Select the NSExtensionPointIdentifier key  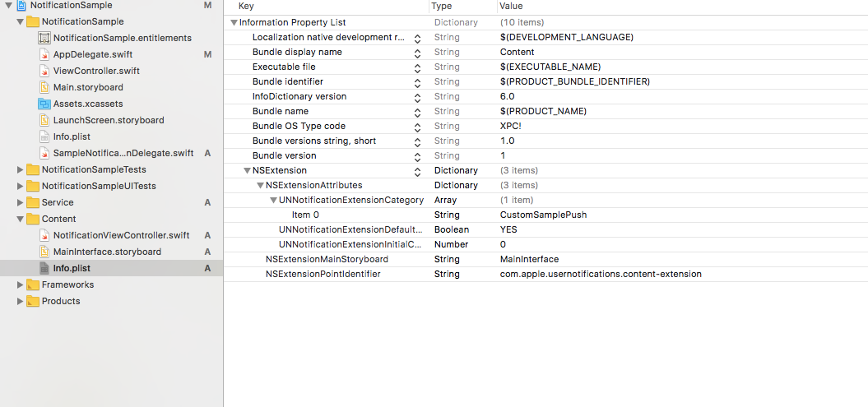pyautogui.click(x=323, y=275)
